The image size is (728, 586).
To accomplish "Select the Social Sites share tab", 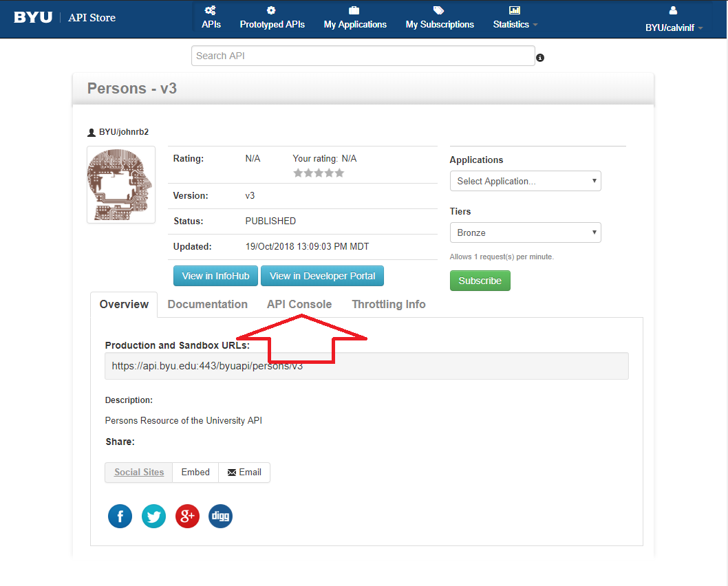I will tap(139, 473).
